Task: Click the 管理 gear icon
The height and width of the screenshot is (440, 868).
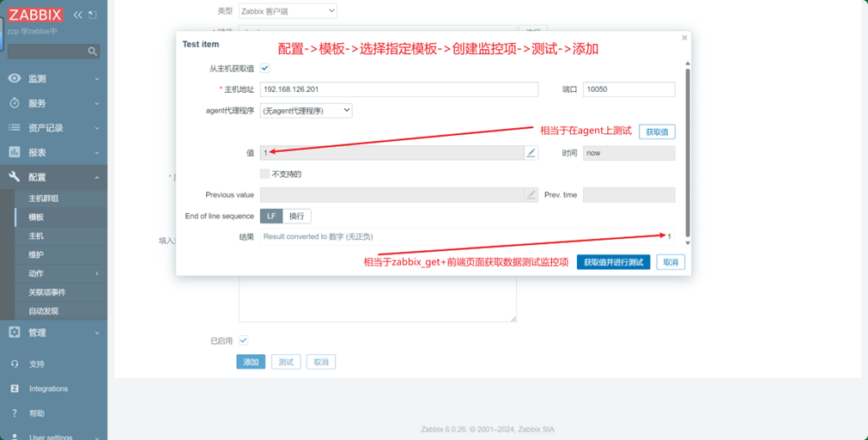Action: point(15,332)
